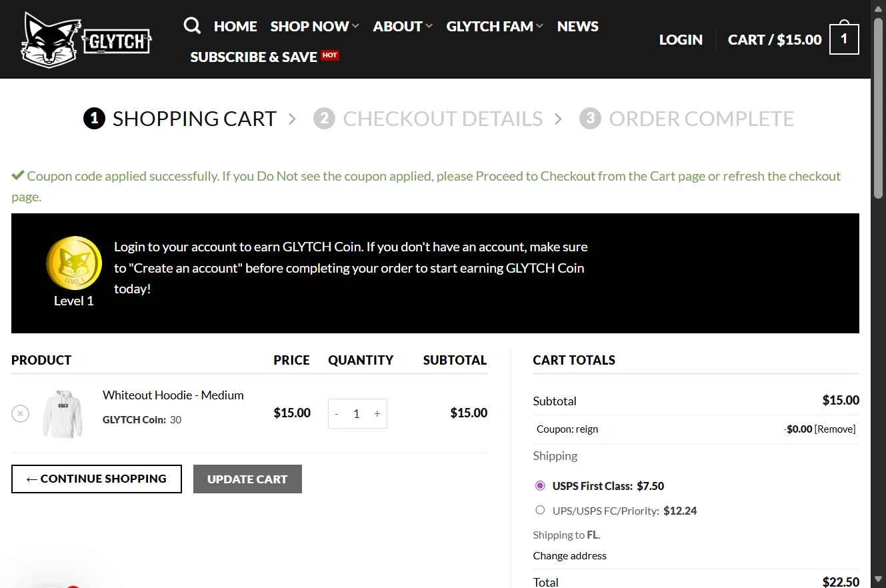The width and height of the screenshot is (886, 588).
Task: Click the LOGIN link
Action: (x=681, y=39)
